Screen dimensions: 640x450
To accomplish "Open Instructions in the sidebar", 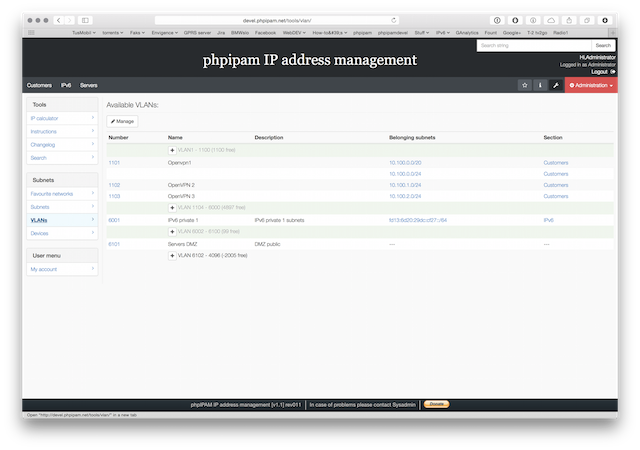I will pos(62,131).
